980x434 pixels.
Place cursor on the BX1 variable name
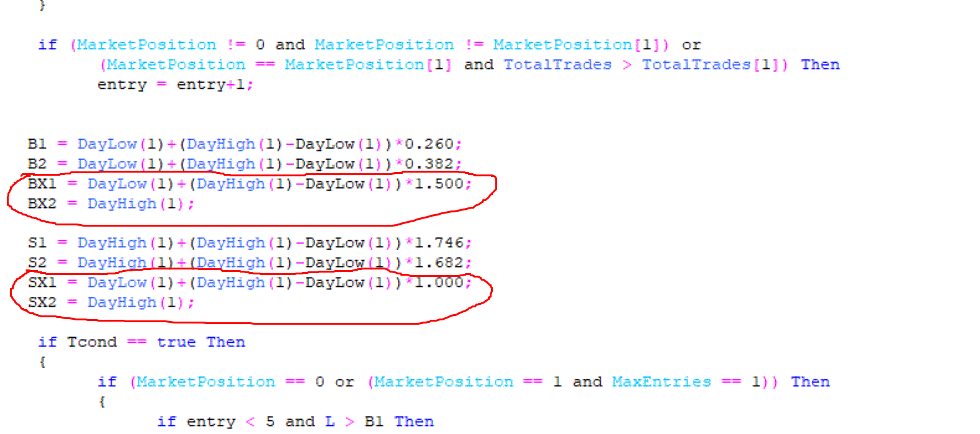pyautogui.click(x=42, y=184)
